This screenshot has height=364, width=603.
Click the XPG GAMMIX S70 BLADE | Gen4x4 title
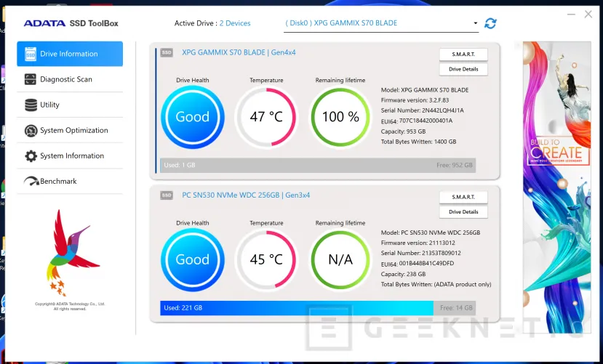pyautogui.click(x=239, y=52)
